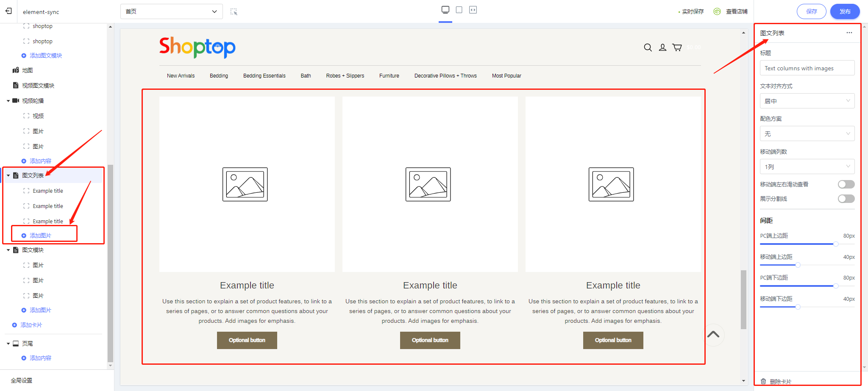
Task: Click 添加图文模块 link
Action: [46, 55]
